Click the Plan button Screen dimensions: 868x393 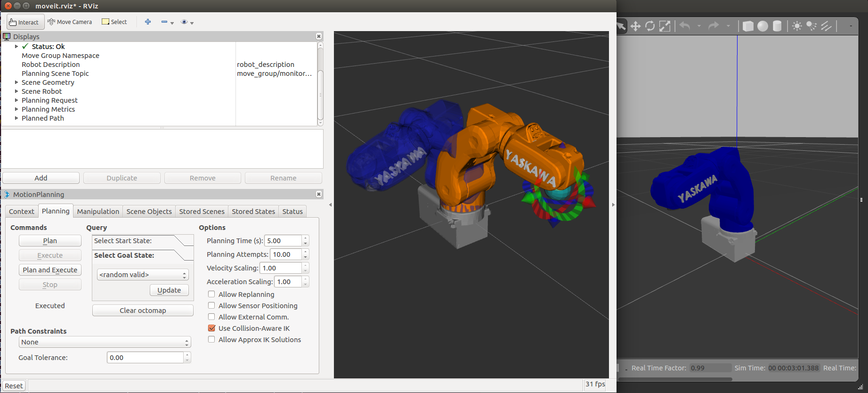pos(50,241)
